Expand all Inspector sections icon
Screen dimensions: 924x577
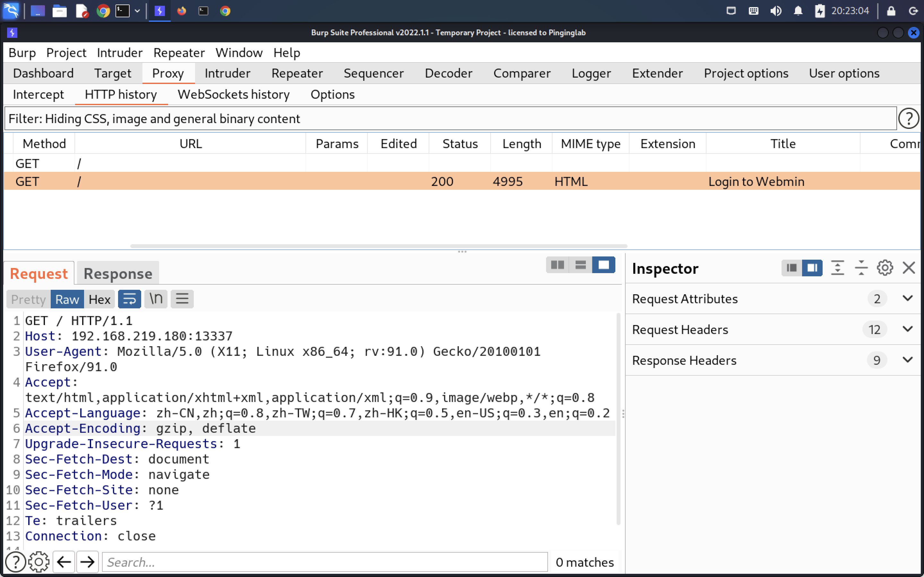point(837,268)
